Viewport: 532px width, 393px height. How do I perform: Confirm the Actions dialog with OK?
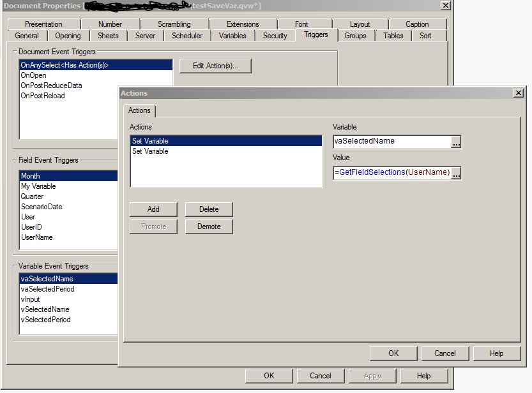[393, 353]
